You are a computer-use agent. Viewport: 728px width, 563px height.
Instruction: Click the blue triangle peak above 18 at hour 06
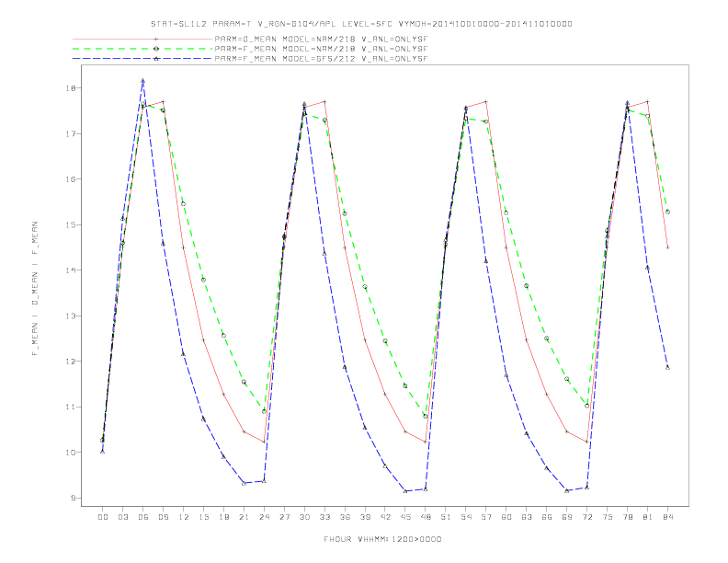point(143,80)
